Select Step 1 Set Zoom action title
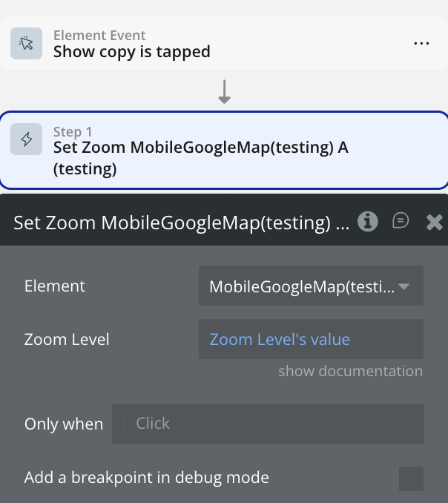 tap(201, 158)
